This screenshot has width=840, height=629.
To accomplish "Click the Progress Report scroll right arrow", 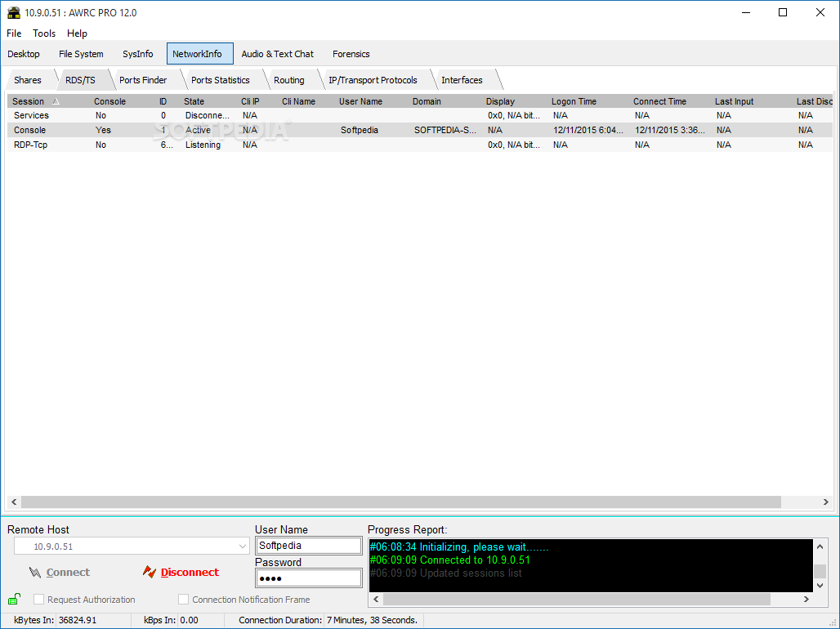I will [806, 599].
